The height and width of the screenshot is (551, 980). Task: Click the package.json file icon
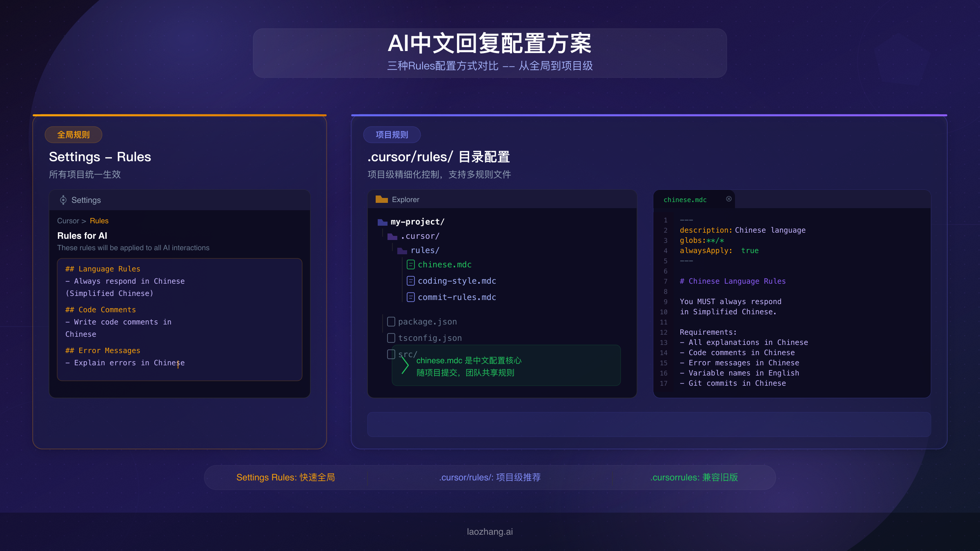pyautogui.click(x=391, y=322)
